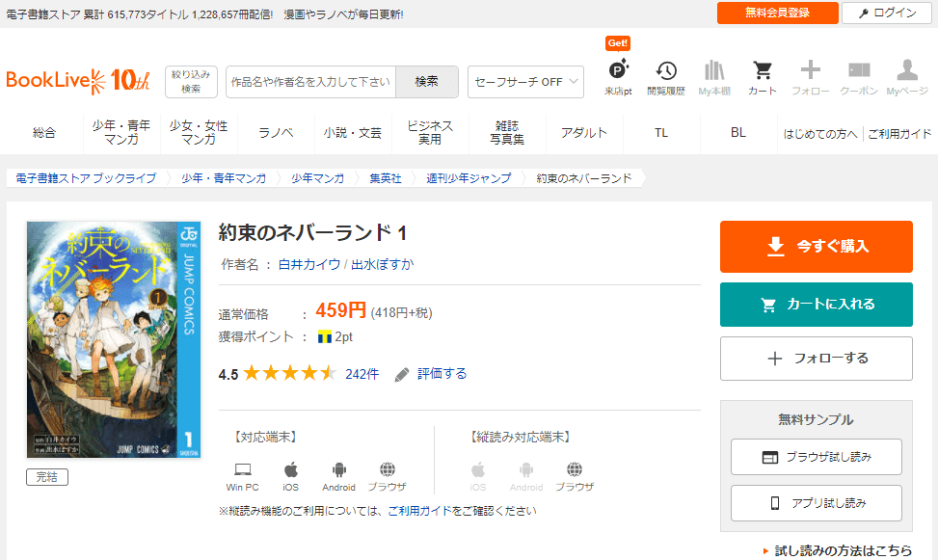
Task: Expand 試し読みの方法はこちら link
Action: pyautogui.click(x=836, y=550)
